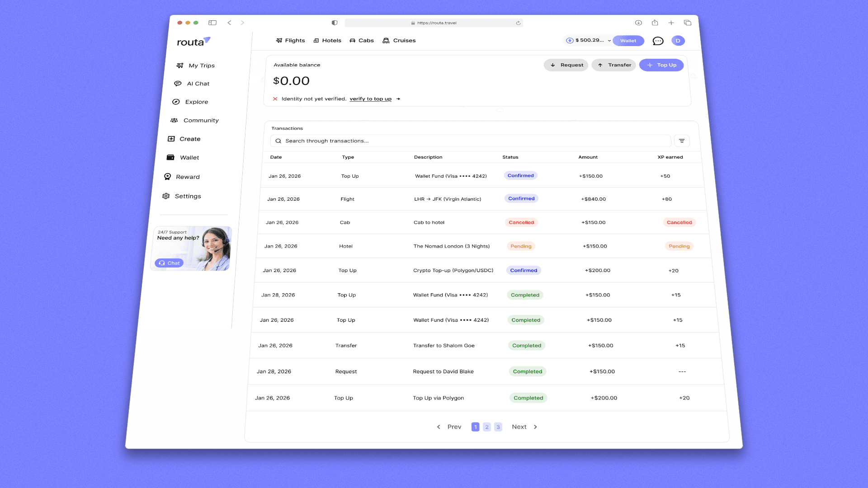Click the routa logo

coord(193,42)
